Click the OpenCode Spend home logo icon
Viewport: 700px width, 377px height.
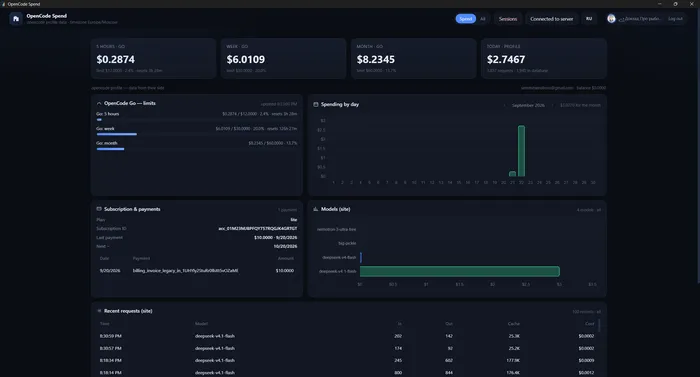tap(16, 19)
